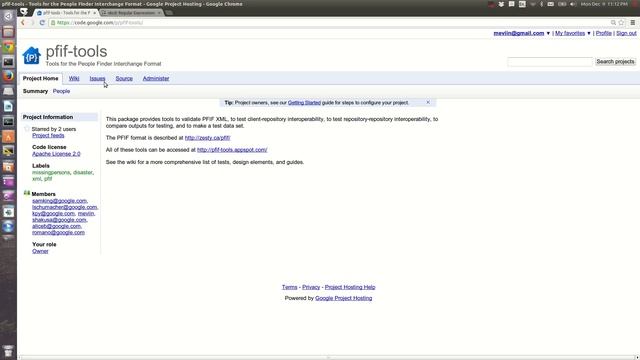640x360 pixels.
Task: Open the Terms link in footer
Action: (x=289, y=287)
